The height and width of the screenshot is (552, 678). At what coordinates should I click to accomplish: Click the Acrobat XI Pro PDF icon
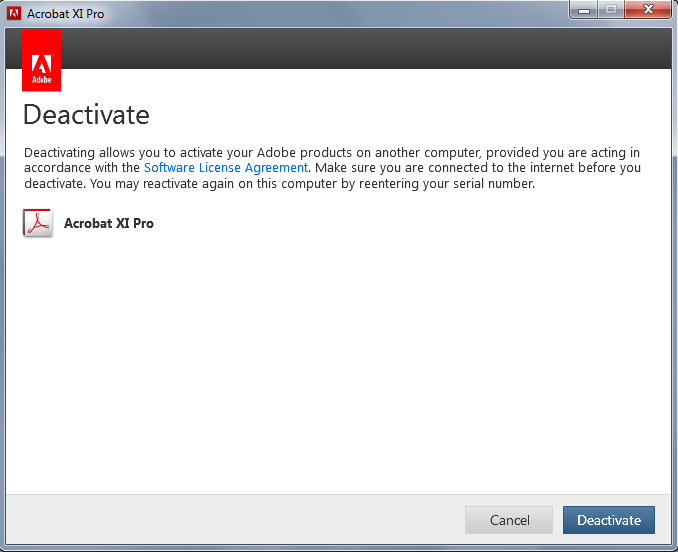click(37, 224)
